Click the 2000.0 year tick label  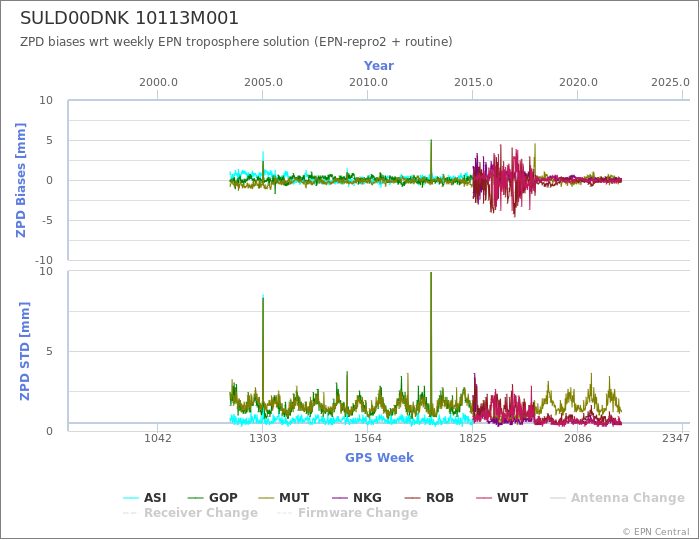pyautogui.click(x=158, y=83)
